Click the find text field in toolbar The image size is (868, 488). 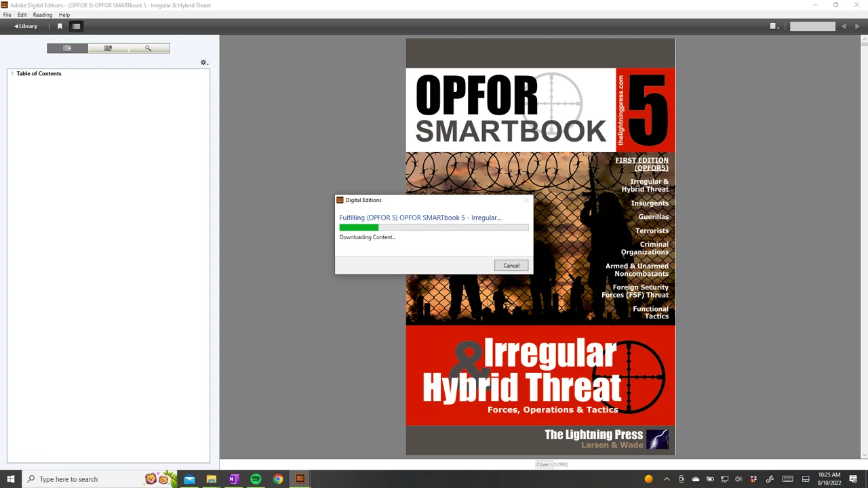[x=812, y=26]
